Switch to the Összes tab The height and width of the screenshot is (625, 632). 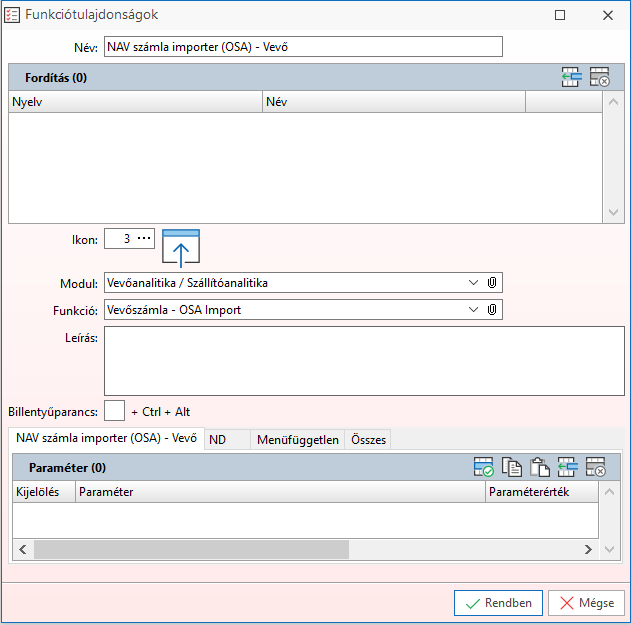[368, 439]
